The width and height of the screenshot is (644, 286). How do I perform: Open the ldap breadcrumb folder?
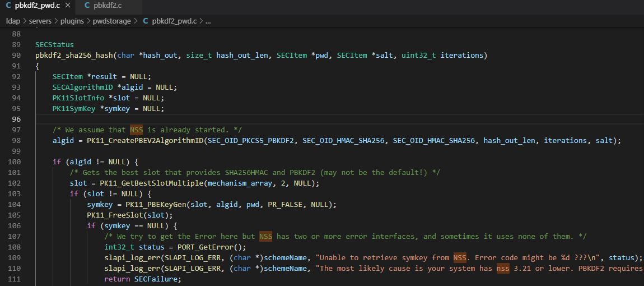[x=13, y=21]
